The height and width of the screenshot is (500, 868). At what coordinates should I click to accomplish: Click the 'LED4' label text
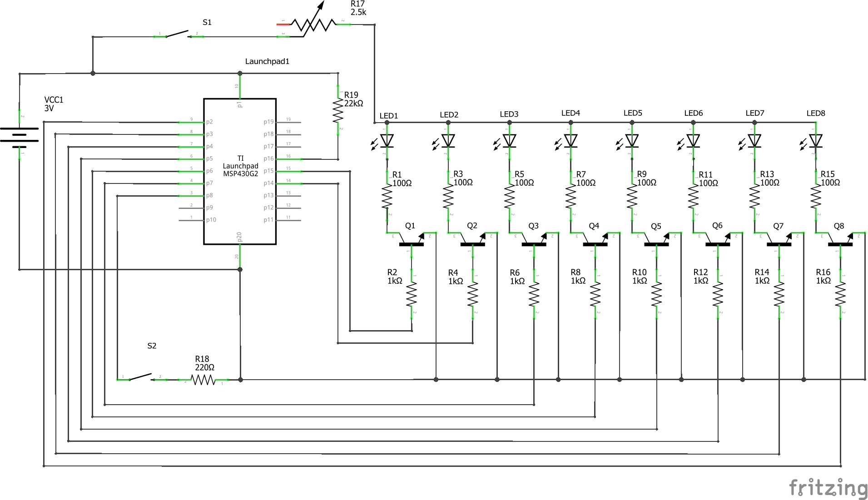pyautogui.click(x=570, y=113)
